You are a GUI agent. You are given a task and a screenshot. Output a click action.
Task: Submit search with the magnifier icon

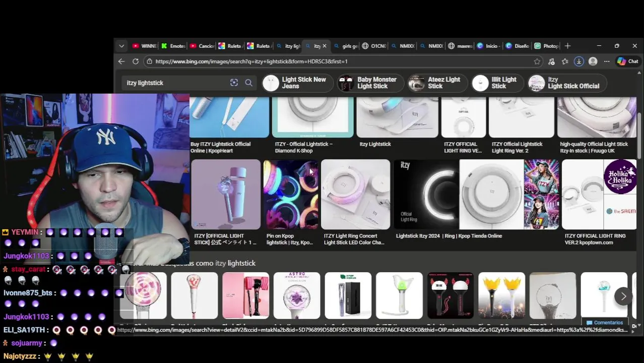pyautogui.click(x=248, y=83)
